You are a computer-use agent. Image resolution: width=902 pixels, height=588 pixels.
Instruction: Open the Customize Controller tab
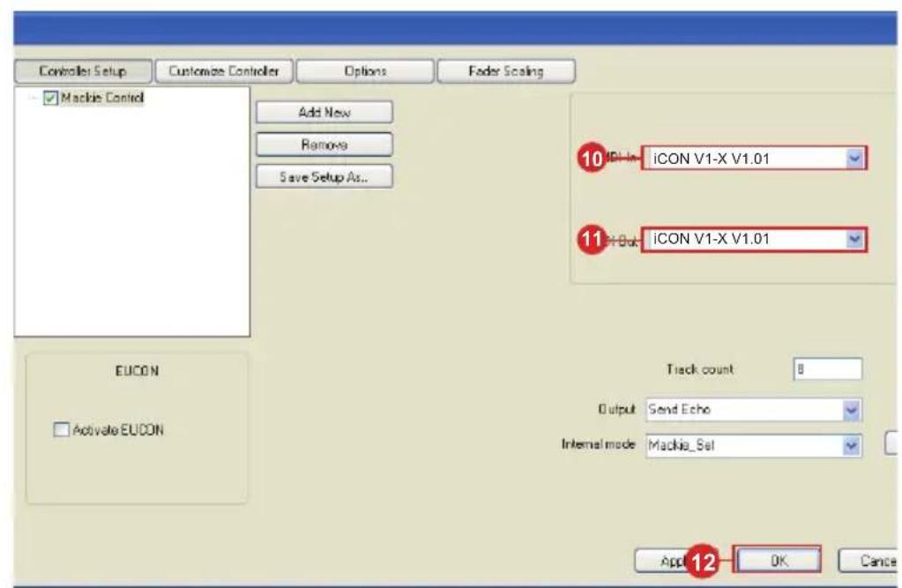pos(224,71)
